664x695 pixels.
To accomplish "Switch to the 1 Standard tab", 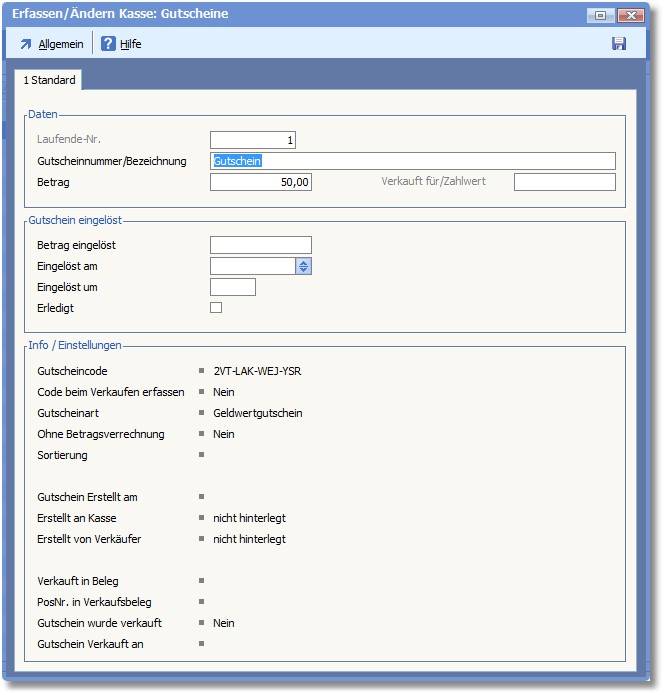I will [49, 80].
